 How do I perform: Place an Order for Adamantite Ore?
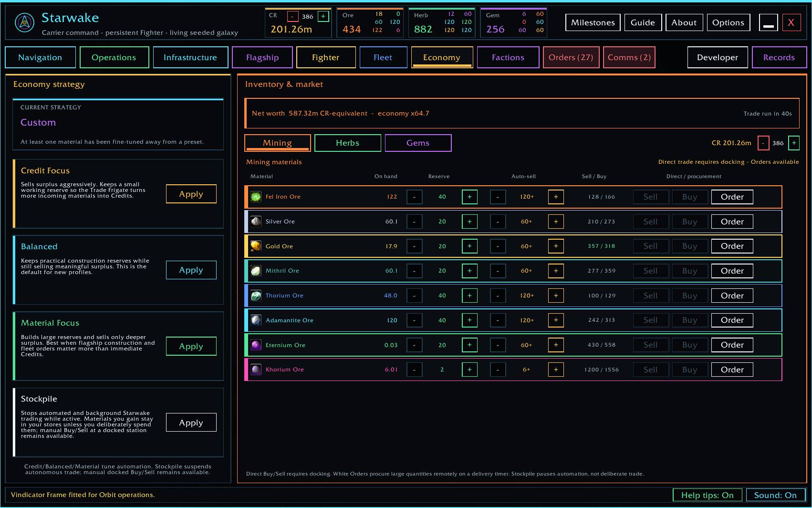click(x=732, y=320)
